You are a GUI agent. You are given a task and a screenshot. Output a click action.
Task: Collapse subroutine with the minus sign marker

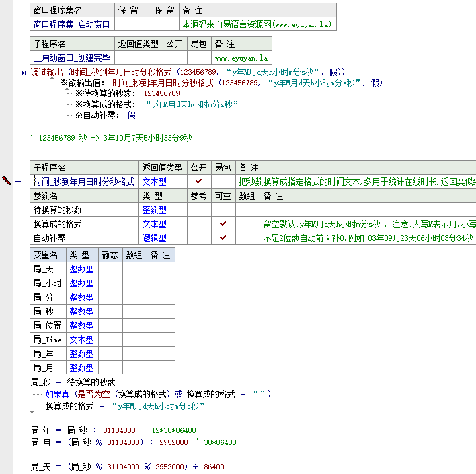[18, 182]
